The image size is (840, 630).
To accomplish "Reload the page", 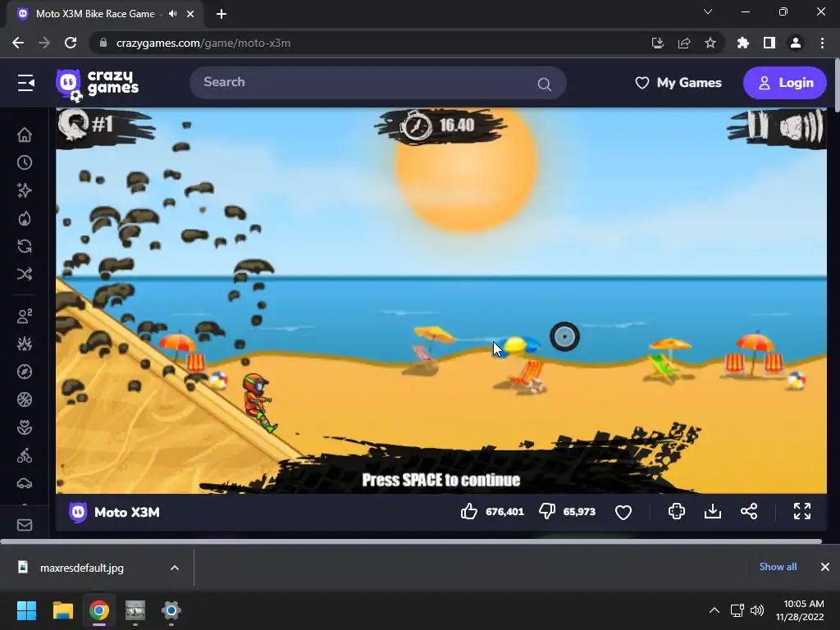I will (71, 43).
